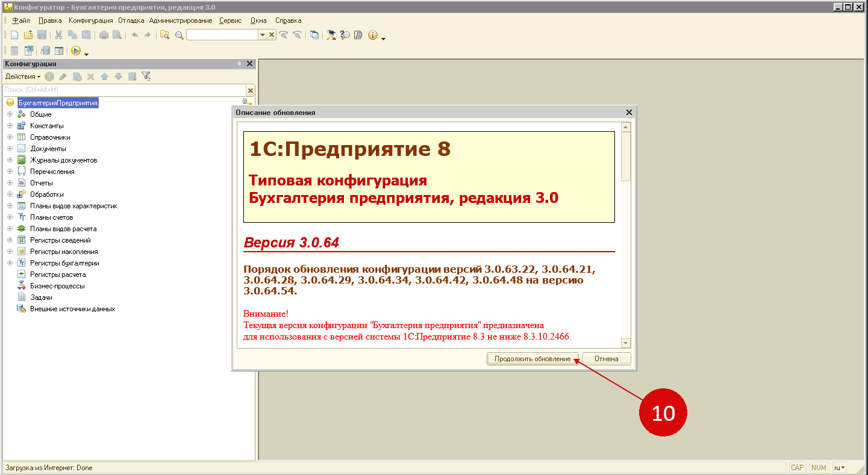This screenshot has width=868, height=475.
Task: Select Внешние источники данных in the tree
Action: click(x=72, y=309)
